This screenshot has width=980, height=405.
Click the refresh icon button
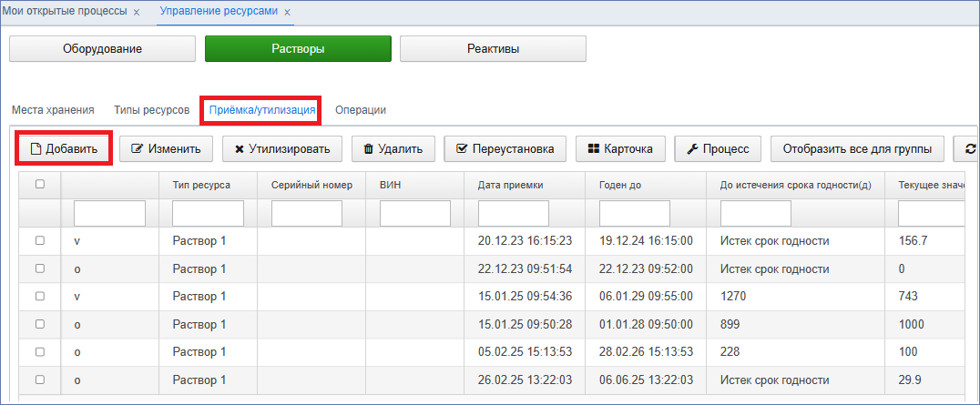pyautogui.click(x=967, y=148)
